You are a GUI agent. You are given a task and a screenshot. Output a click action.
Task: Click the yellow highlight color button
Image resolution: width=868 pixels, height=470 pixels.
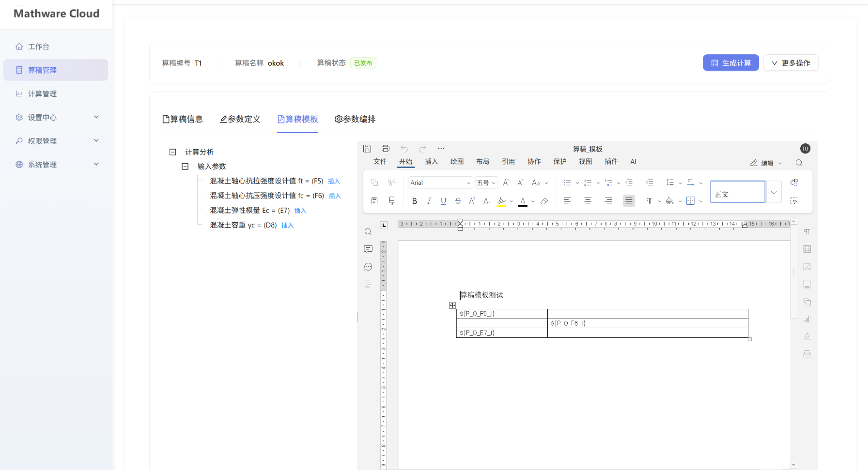tap(501, 201)
